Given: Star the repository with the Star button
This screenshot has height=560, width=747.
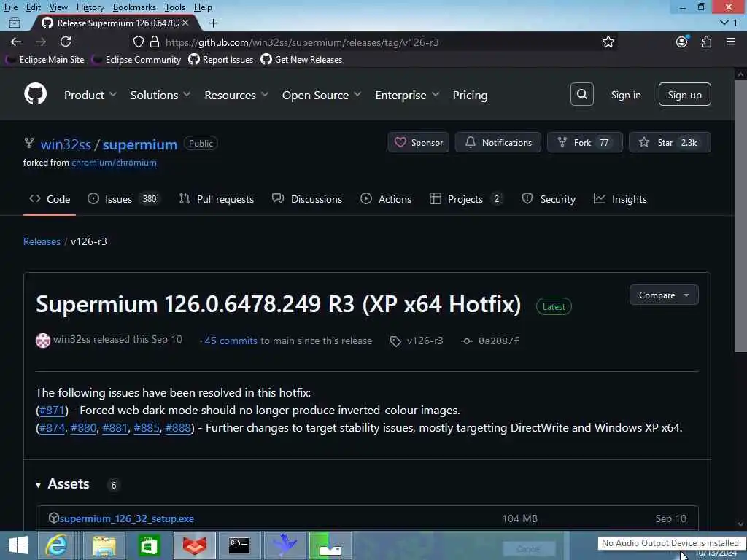Looking at the screenshot, I should (670, 142).
